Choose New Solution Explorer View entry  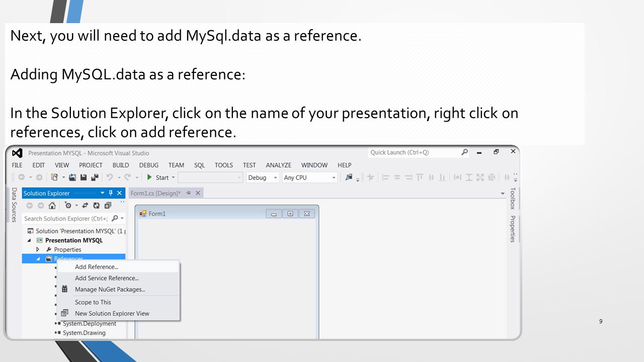(118, 313)
